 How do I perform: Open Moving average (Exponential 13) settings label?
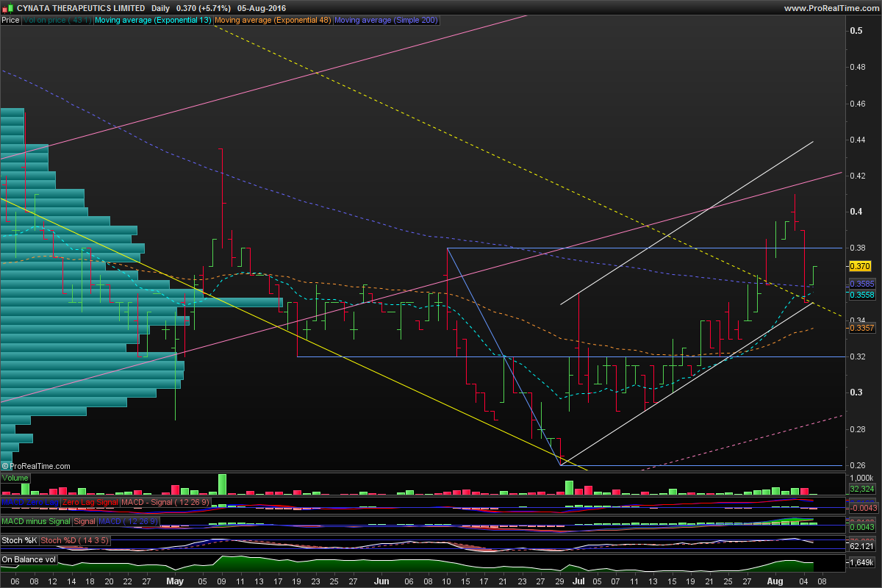pos(153,21)
